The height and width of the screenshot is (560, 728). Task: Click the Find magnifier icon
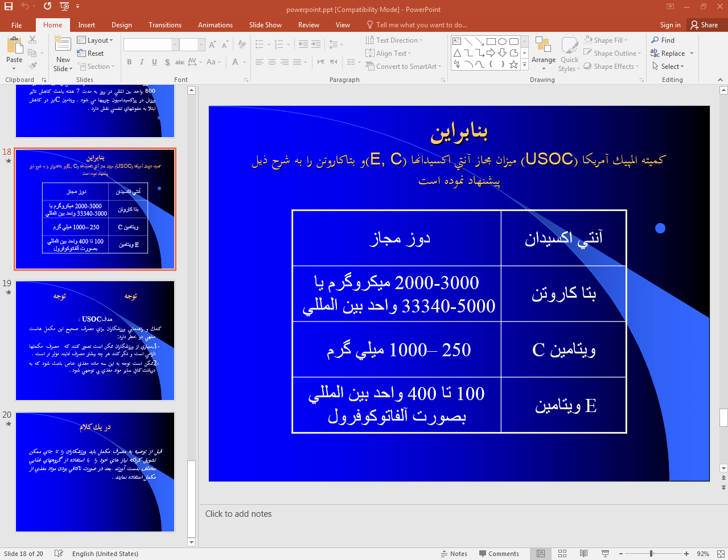[x=656, y=40]
